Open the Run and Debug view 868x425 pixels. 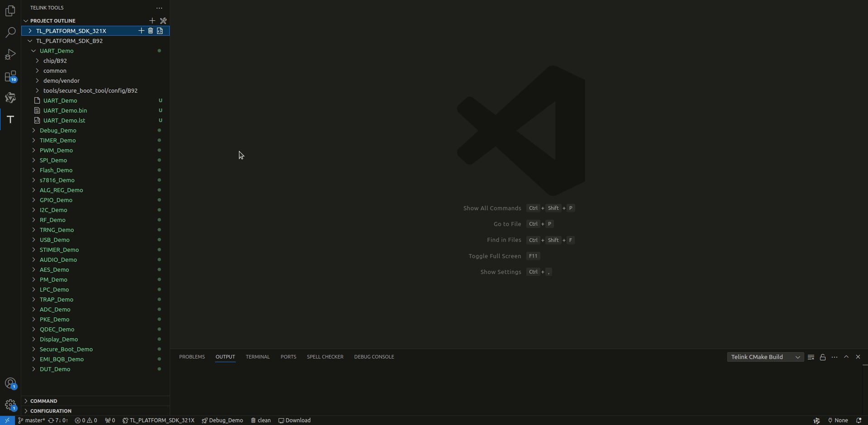[10, 54]
